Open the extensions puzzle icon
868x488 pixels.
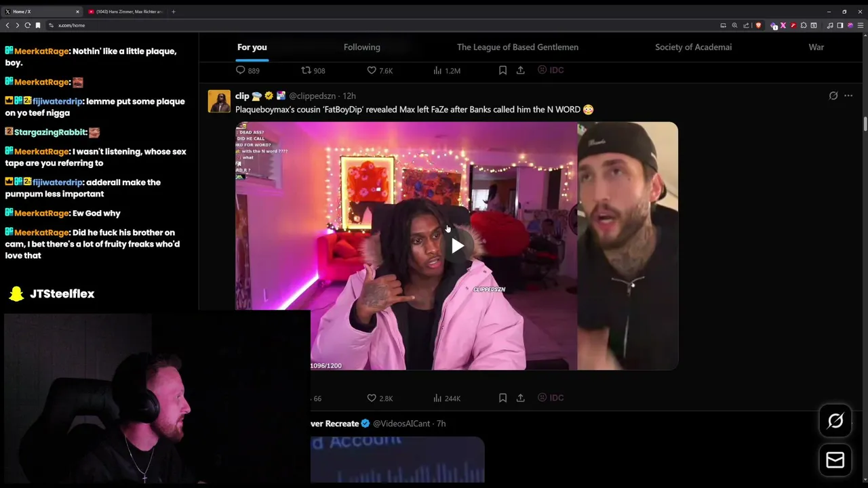click(x=804, y=25)
